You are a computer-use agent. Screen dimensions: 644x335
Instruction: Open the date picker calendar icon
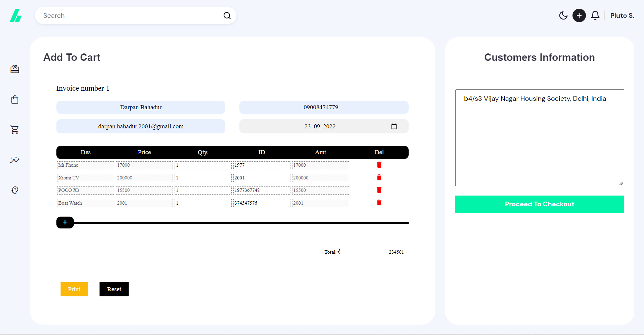click(x=394, y=126)
